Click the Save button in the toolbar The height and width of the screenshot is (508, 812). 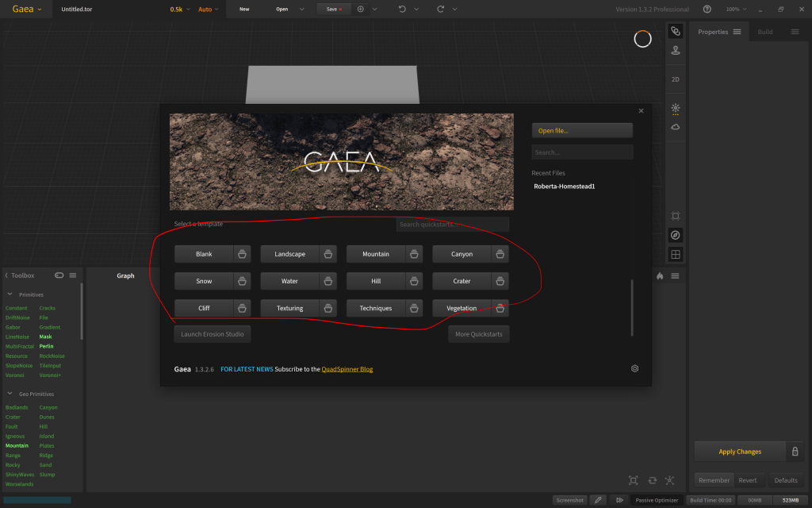(x=334, y=10)
